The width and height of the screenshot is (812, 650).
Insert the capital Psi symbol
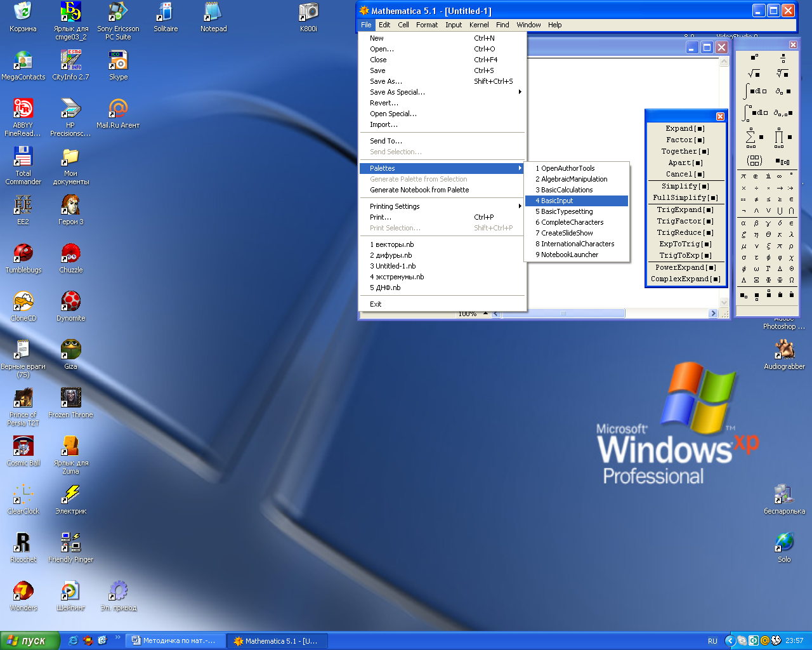point(780,280)
